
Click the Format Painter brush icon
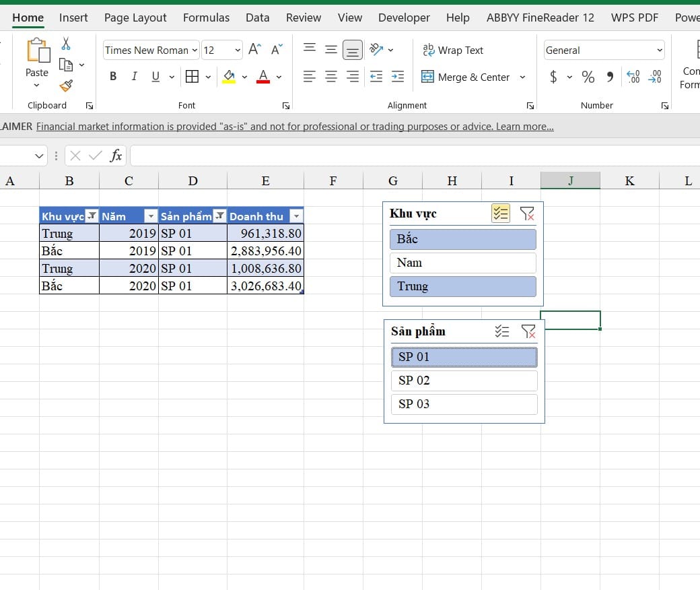66,86
